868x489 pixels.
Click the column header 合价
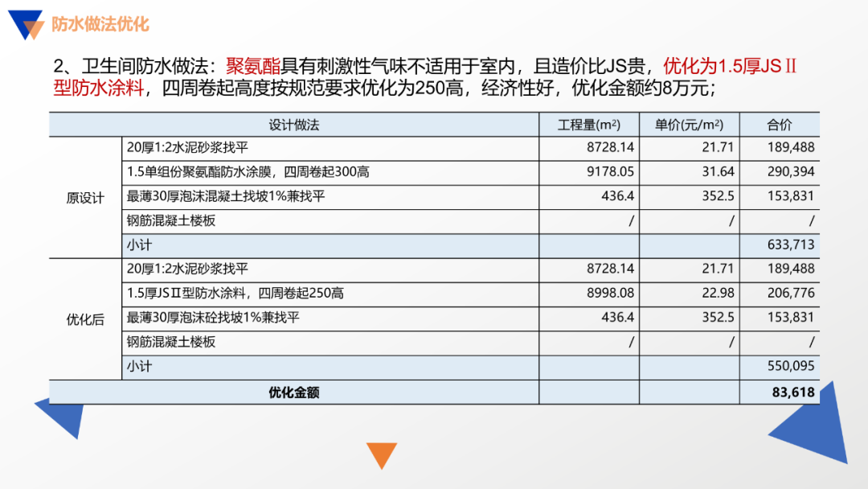coord(780,125)
